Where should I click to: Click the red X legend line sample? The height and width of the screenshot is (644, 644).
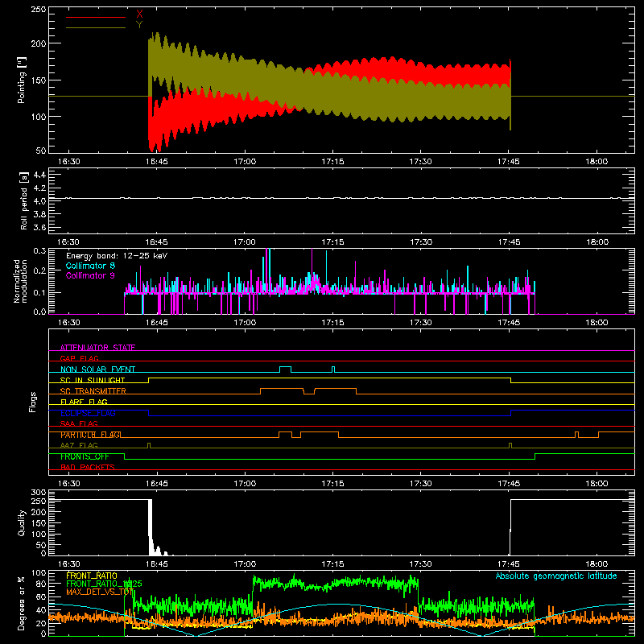96,17
